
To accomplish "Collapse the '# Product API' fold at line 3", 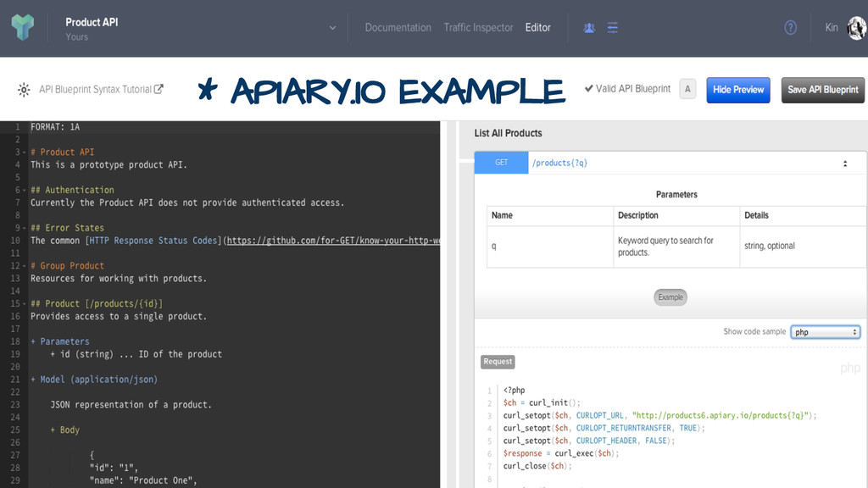I will pyautogui.click(x=25, y=152).
